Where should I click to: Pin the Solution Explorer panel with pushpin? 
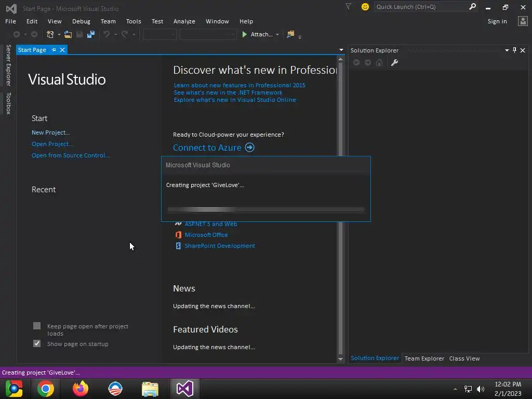tap(515, 50)
